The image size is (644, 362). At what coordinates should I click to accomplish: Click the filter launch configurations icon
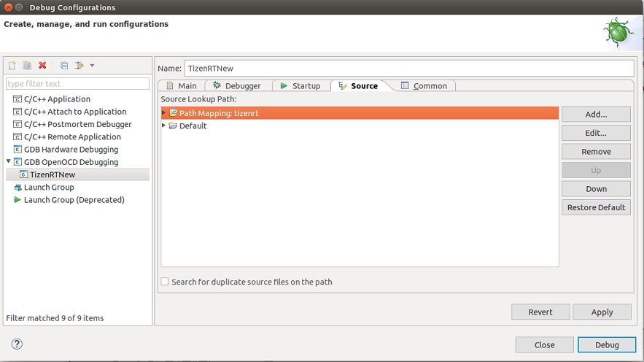coord(79,66)
